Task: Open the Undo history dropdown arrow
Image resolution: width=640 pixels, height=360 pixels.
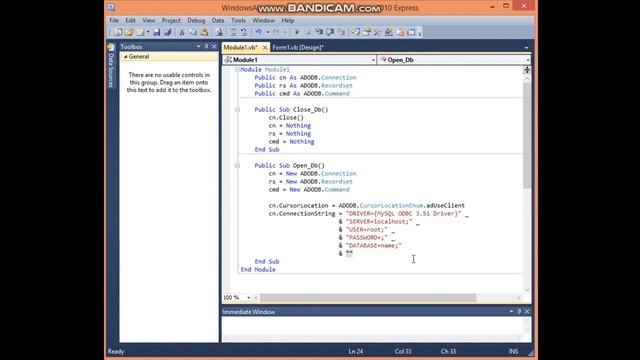Action: [x=268, y=32]
